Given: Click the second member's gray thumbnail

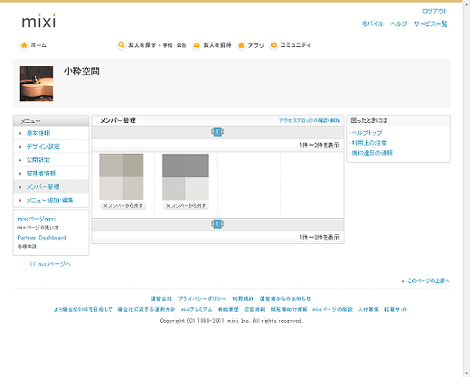Looking at the screenshot, I should point(185,177).
